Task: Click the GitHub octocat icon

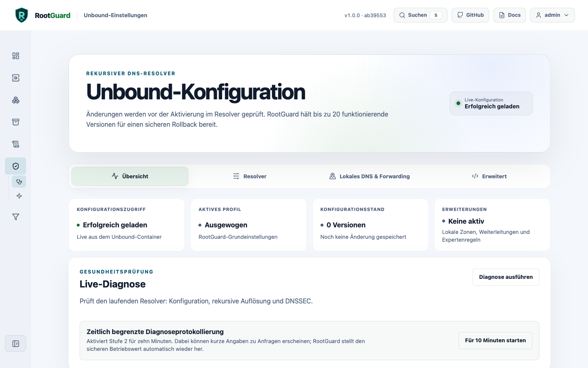Action: pos(460,15)
